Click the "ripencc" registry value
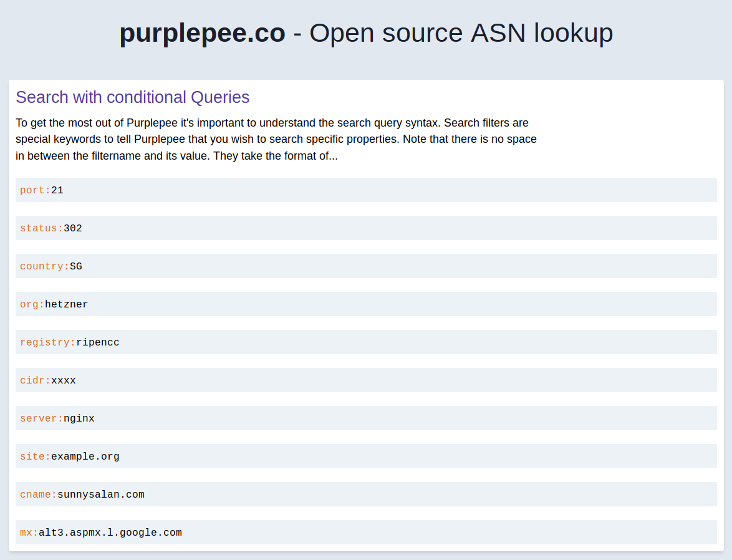The height and width of the screenshot is (560, 732). (x=98, y=342)
